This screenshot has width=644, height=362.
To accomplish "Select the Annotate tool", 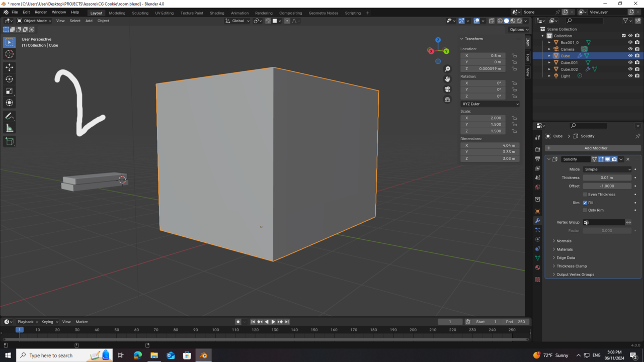I will pyautogui.click(x=10, y=116).
